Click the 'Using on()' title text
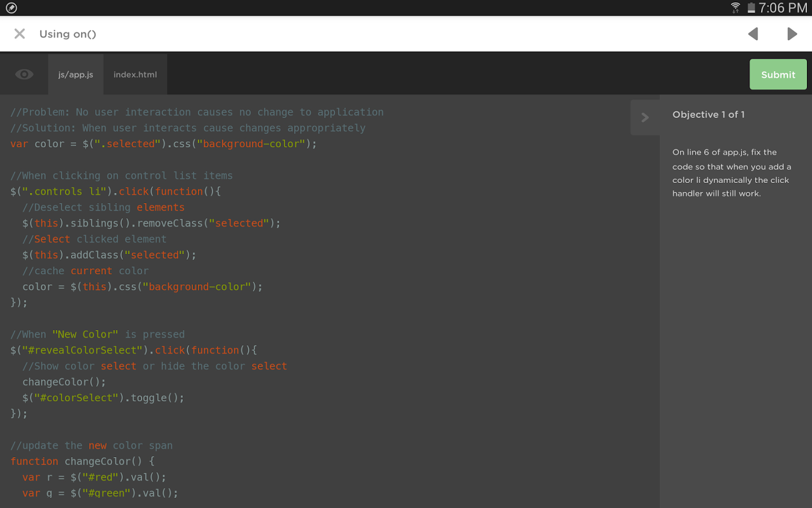 (68, 34)
